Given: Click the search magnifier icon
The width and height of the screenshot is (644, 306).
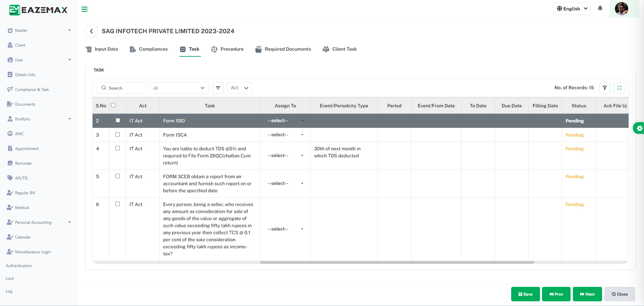Looking at the screenshot, I should tap(104, 88).
